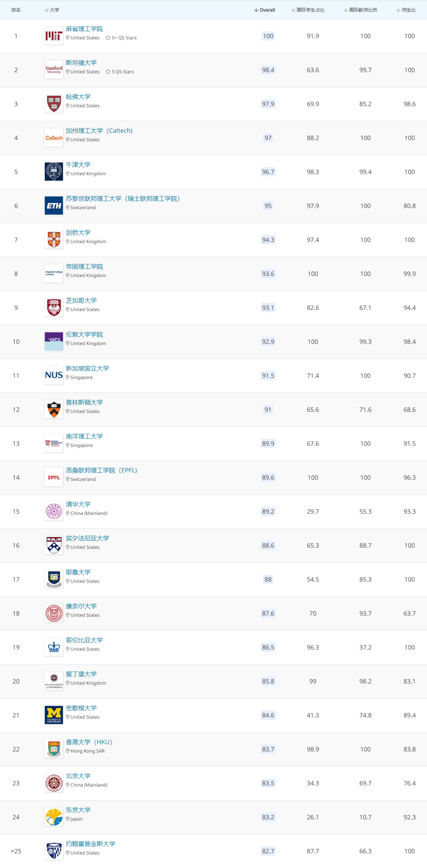Click the MIT logo icon
The height and width of the screenshot is (868, 427).
(x=54, y=36)
